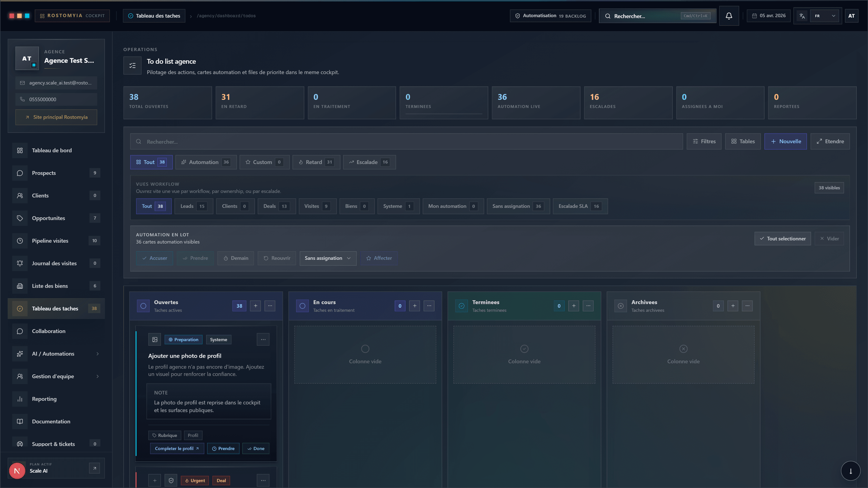Open Pipeline visites in sidebar
Screen dimensions: 868x488
(57, 240)
